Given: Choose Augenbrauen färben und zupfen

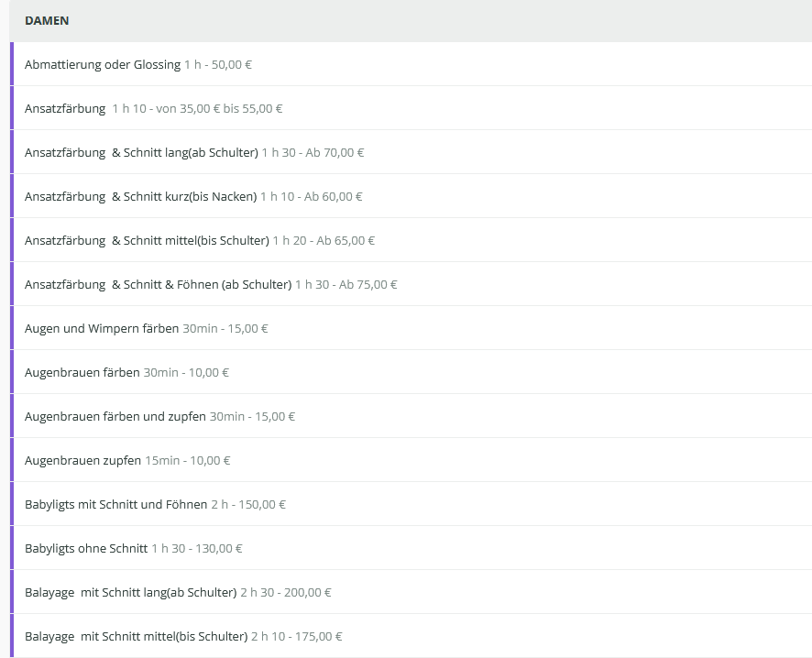Looking at the screenshot, I should click(x=115, y=417).
